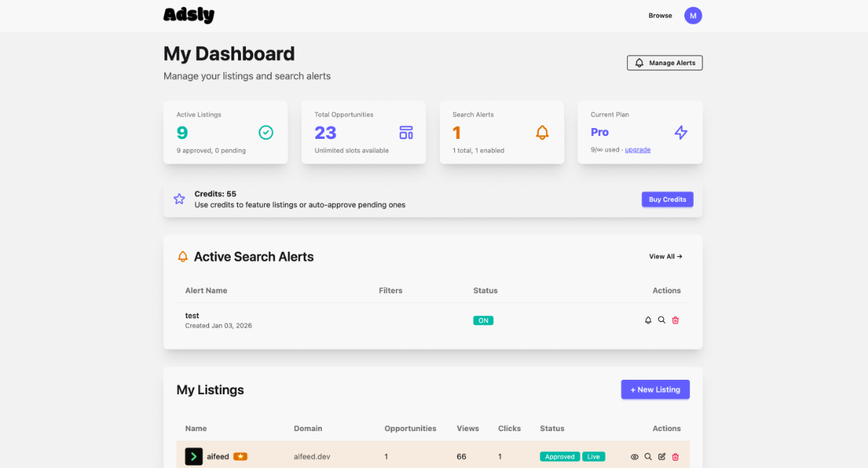This screenshot has width=868, height=468.
Task: Click the magnifier icon for aifeed listing
Action: point(648,456)
